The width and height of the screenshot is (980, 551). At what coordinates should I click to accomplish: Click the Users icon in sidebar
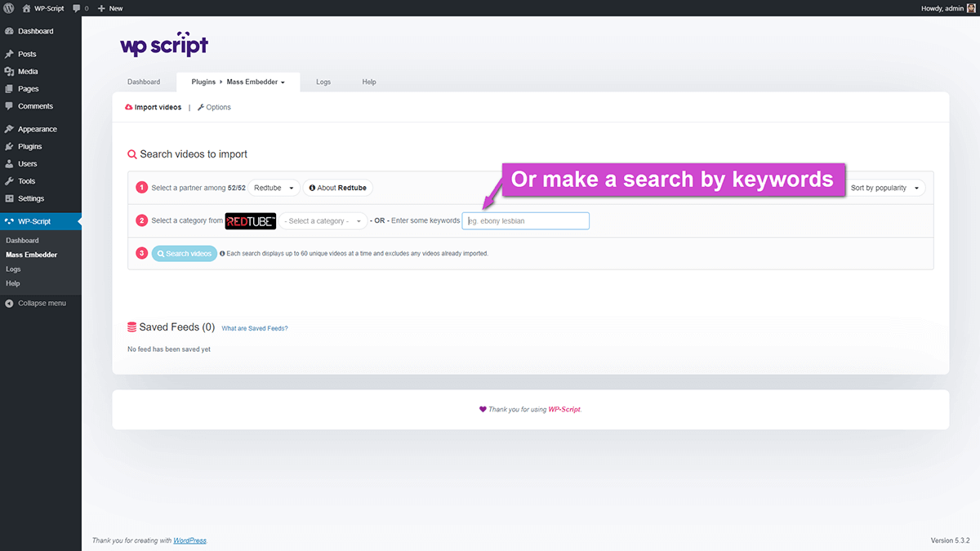(x=9, y=164)
